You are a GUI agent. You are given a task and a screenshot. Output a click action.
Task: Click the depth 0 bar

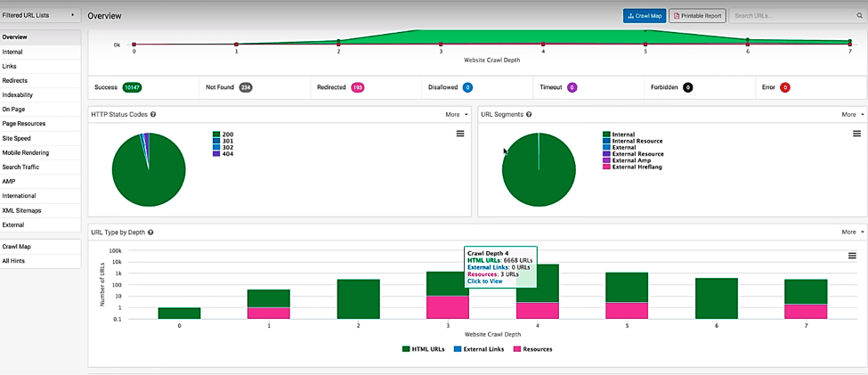[179, 313]
